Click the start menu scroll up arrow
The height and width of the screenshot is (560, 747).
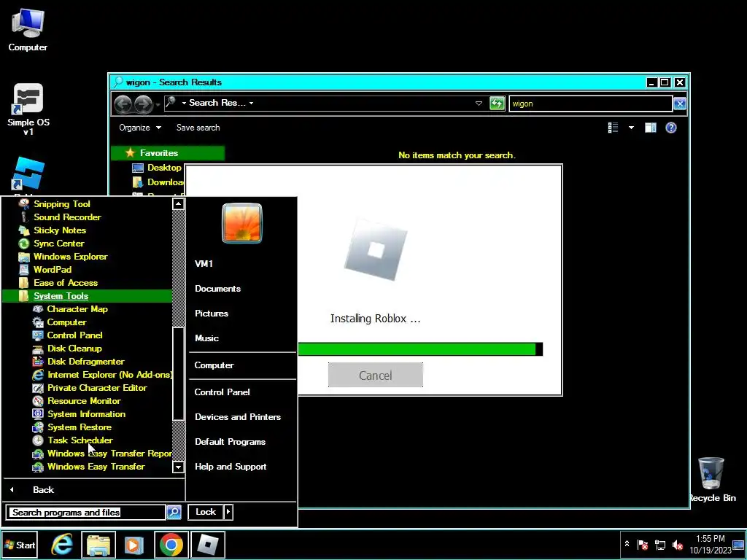(178, 204)
